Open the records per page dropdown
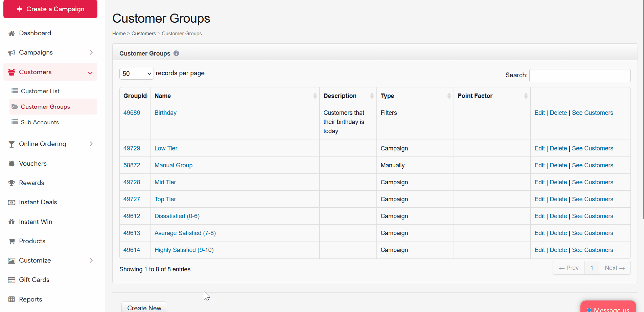This screenshot has width=644, height=312. point(137,74)
